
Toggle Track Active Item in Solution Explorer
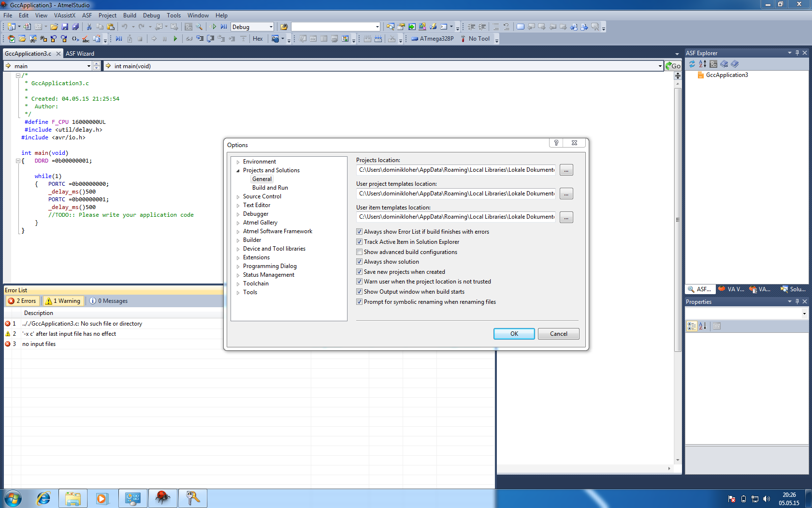tap(359, 242)
